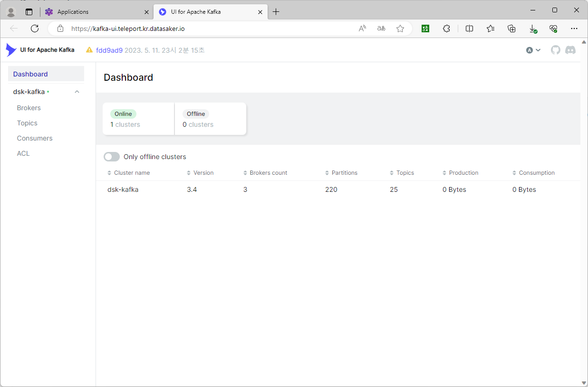Open the GitHub icon link

(x=555, y=50)
